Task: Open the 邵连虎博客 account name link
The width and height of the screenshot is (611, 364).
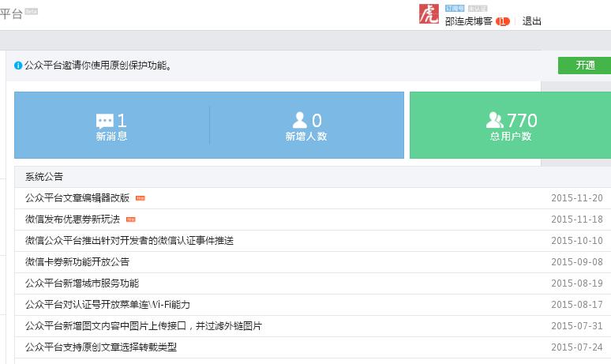Action: (468, 21)
